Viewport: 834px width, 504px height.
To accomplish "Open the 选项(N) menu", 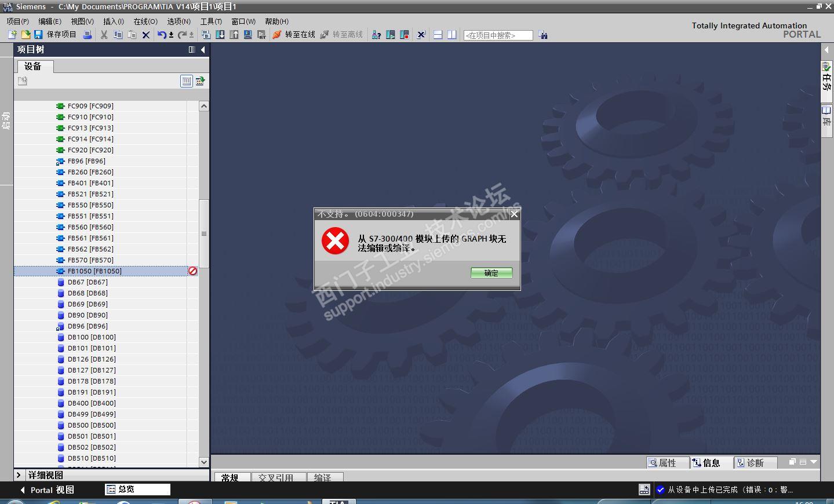I will point(179,21).
